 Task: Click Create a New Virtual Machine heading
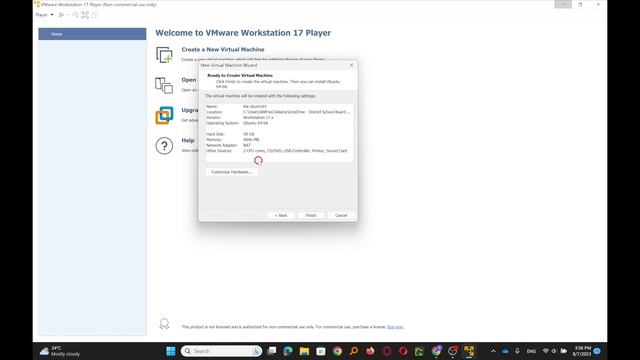coord(223,49)
